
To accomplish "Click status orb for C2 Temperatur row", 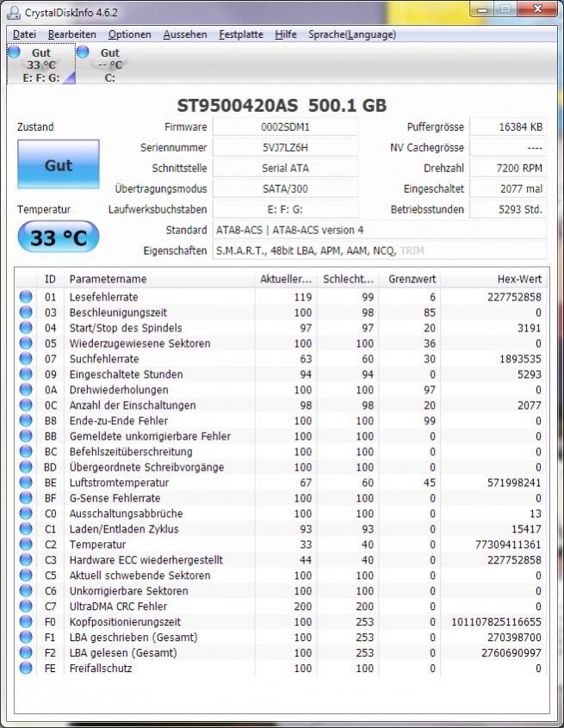I will coord(26,544).
